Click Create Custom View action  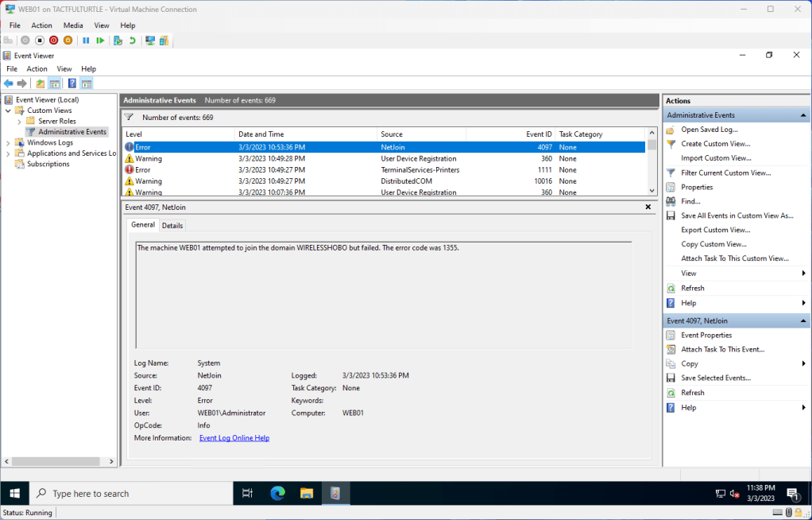click(715, 144)
